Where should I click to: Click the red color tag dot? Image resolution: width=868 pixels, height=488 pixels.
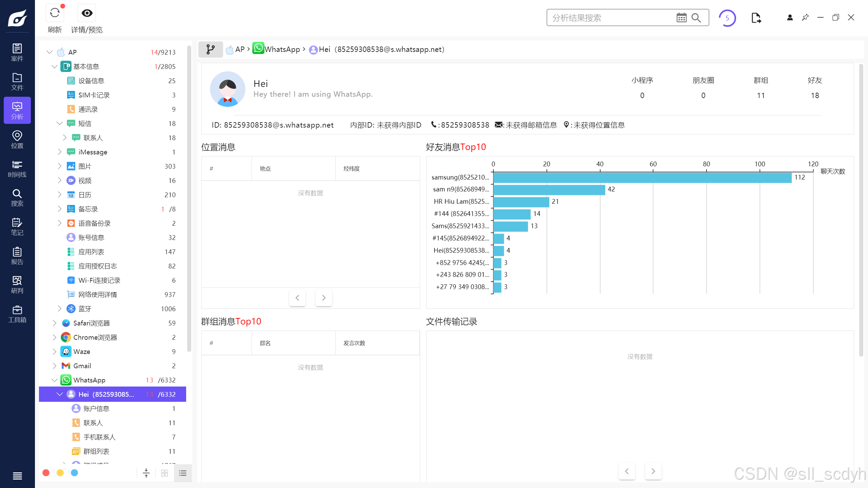click(x=46, y=473)
